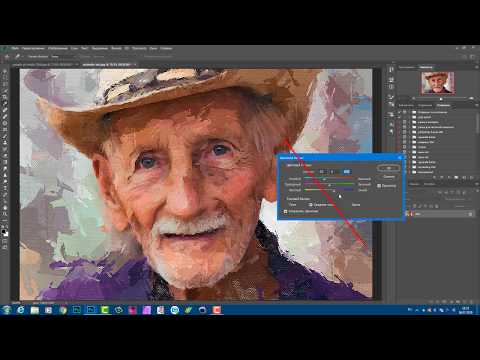This screenshot has width=480, height=360.
Task: Click the system tray clock
Action: [x=466, y=310]
